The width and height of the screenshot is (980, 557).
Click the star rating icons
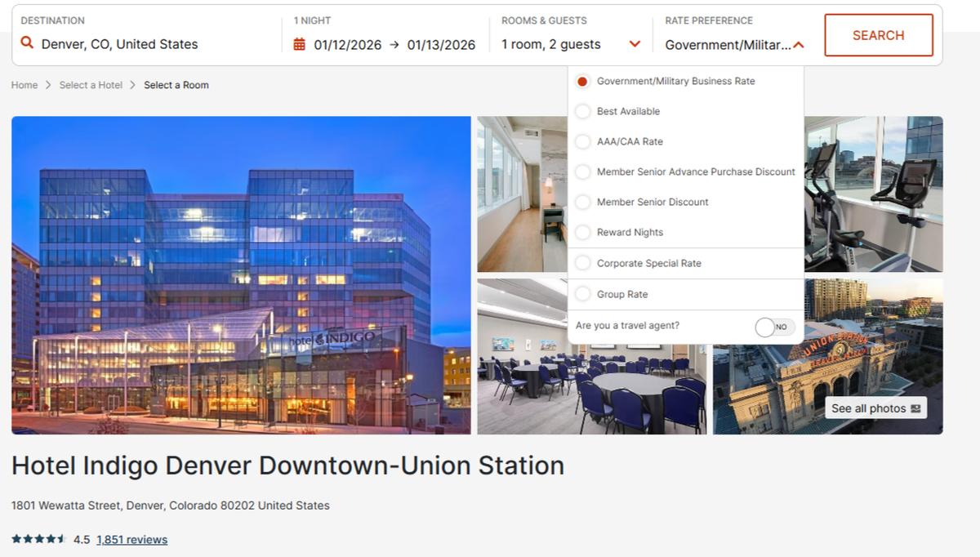[38, 539]
